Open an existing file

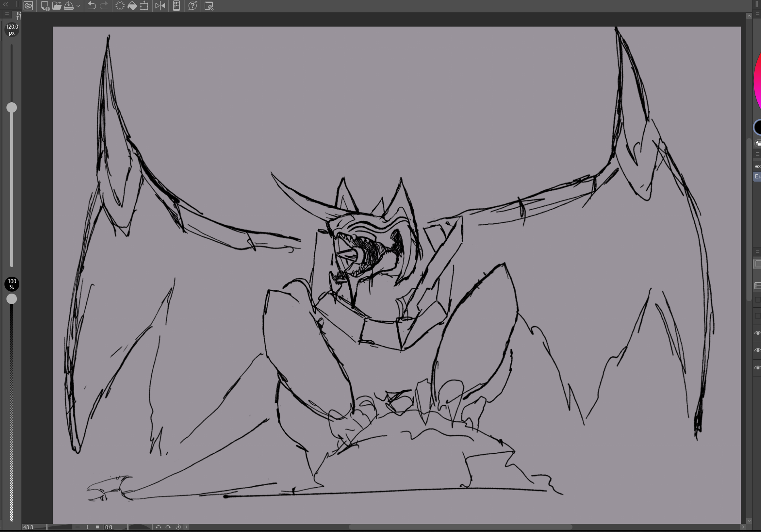point(57,6)
